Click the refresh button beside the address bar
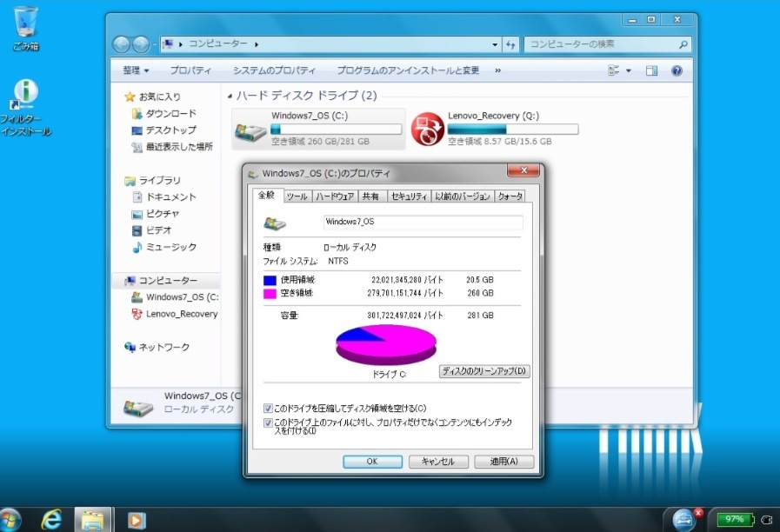The width and height of the screenshot is (780, 532). tap(511, 44)
